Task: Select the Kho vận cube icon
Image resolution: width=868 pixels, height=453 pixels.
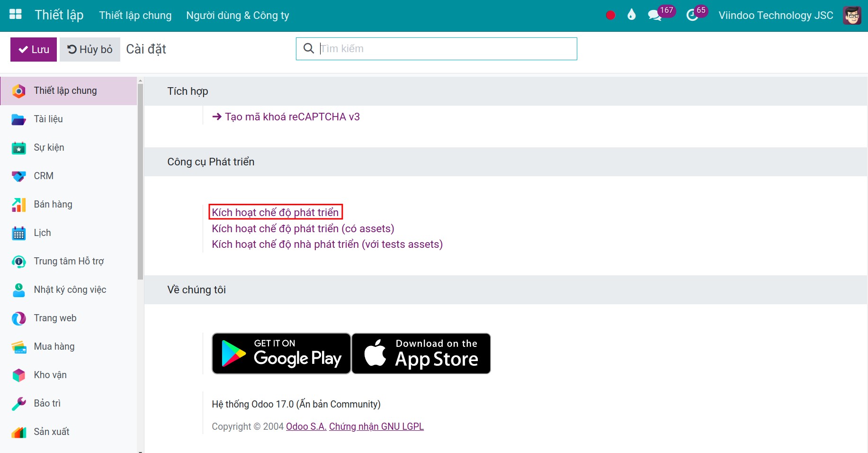Action: [18, 375]
